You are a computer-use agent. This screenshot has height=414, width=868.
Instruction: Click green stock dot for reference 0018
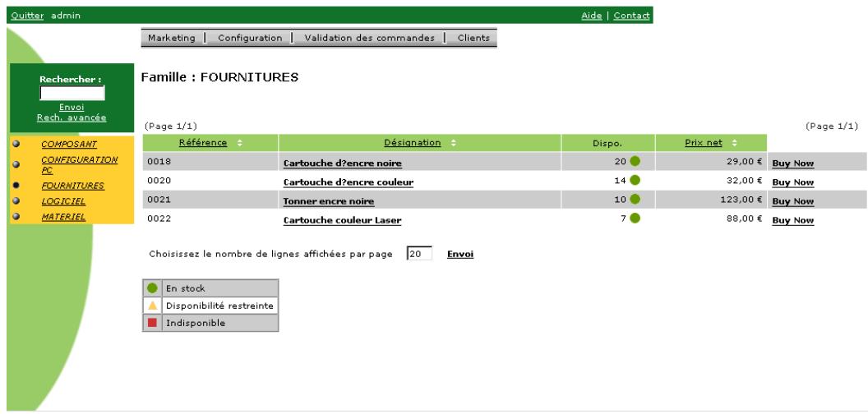635,162
